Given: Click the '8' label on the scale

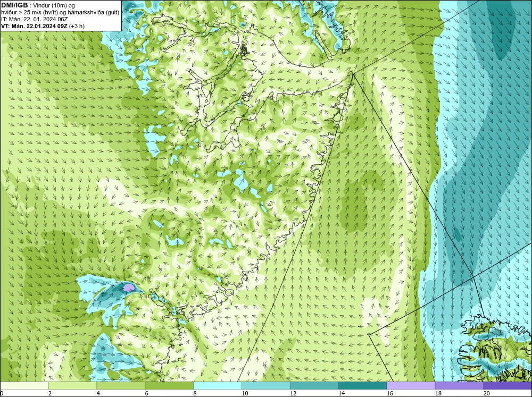Looking at the screenshot, I should tap(195, 393).
